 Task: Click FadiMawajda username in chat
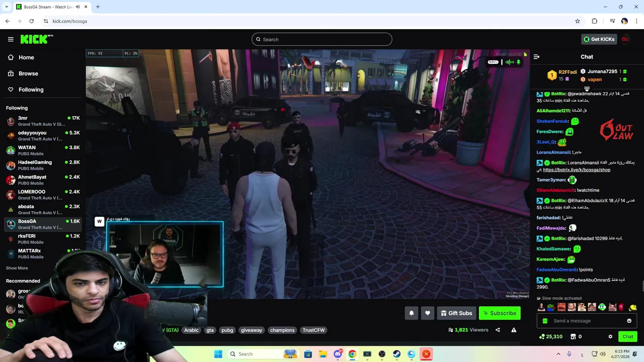[551, 228]
